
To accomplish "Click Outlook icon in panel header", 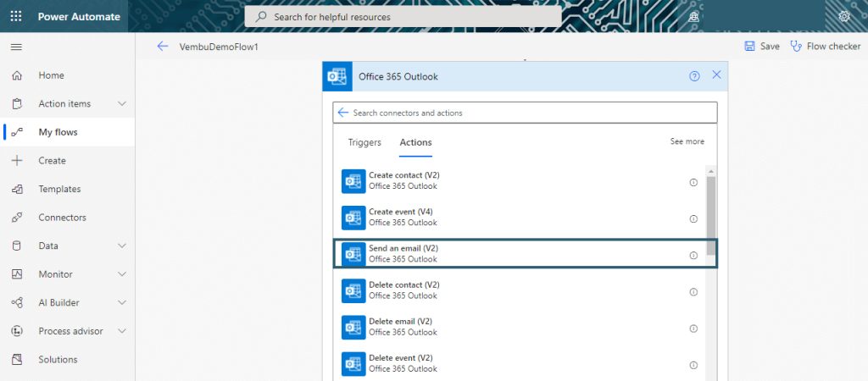I will (337, 76).
